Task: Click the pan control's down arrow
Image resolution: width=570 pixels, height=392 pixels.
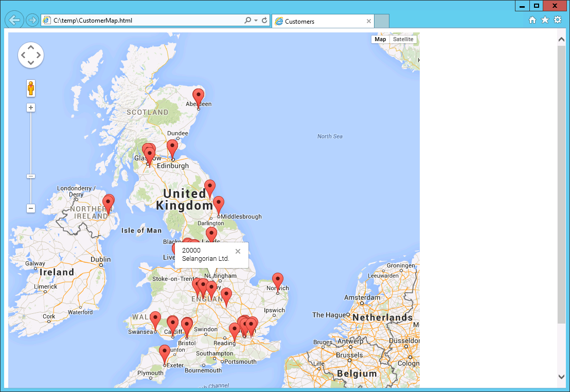Action: [31, 63]
